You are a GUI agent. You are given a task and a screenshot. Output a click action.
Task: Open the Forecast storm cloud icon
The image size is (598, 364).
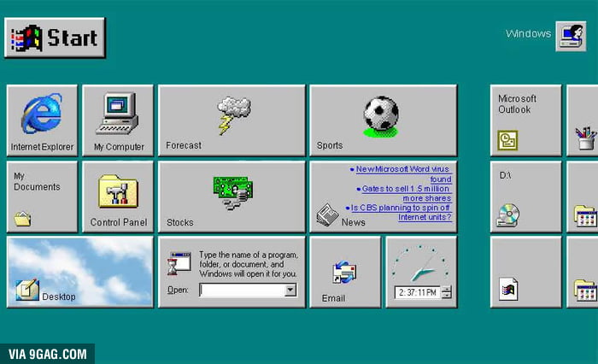click(233, 114)
